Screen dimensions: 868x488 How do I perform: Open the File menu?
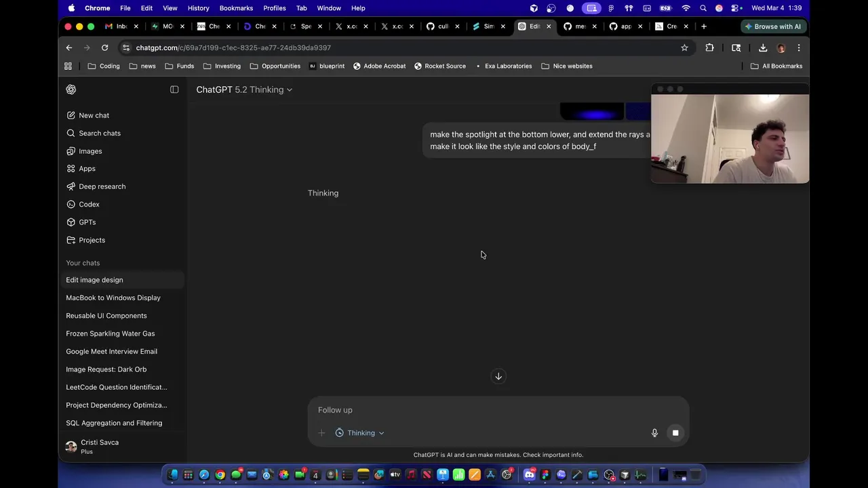125,8
